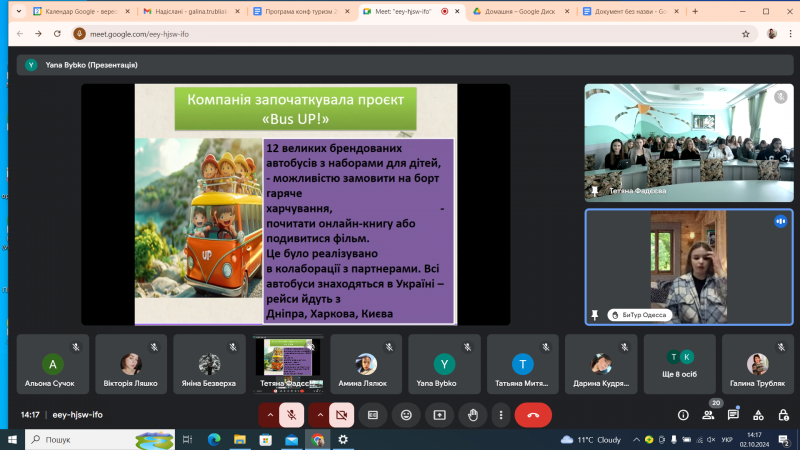Image resolution: width=800 pixels, height=450 pixels.
Task: Open Microsoft Store from taskbar
Action: tap(265, 439)
